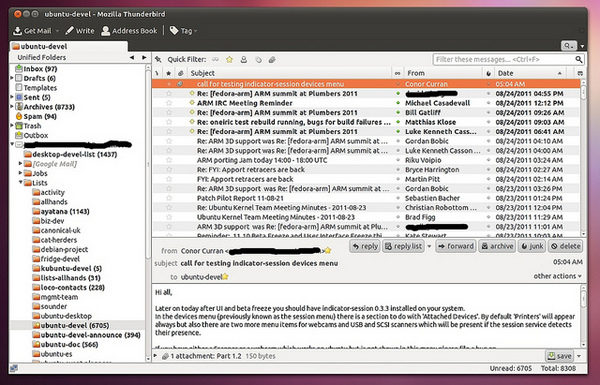Expand the [Google Mail] folder
Image resolution: width=600 pixels, height=385 pixels.
click(20, 163)
